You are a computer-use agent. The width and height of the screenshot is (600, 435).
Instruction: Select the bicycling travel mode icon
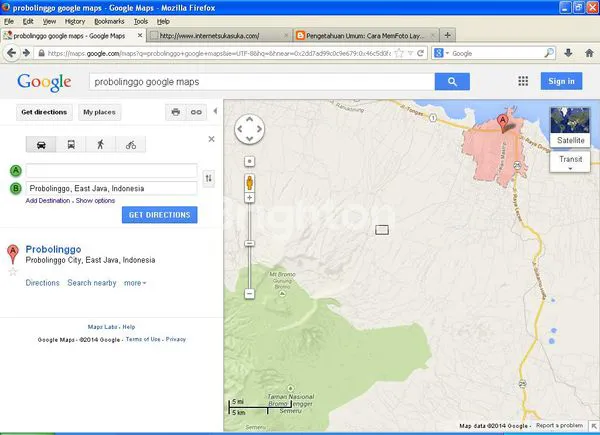(130, 144)
